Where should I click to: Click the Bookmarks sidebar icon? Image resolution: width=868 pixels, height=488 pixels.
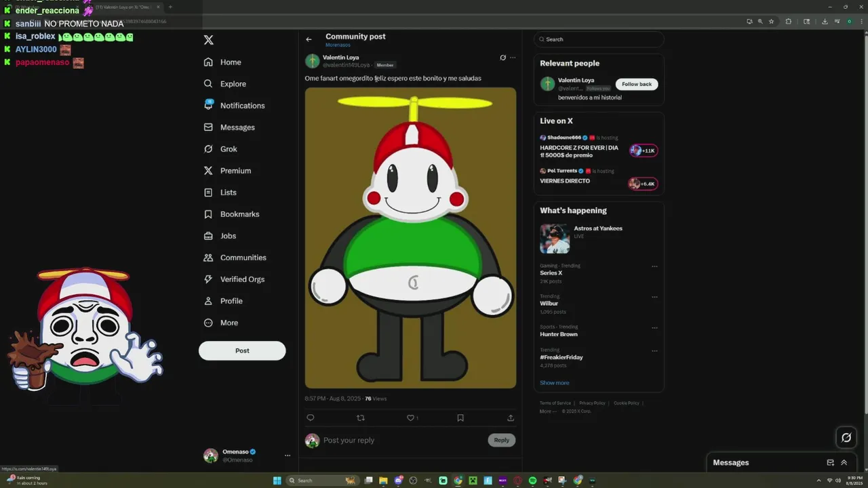pyautogui.click(x=208, y=214)
